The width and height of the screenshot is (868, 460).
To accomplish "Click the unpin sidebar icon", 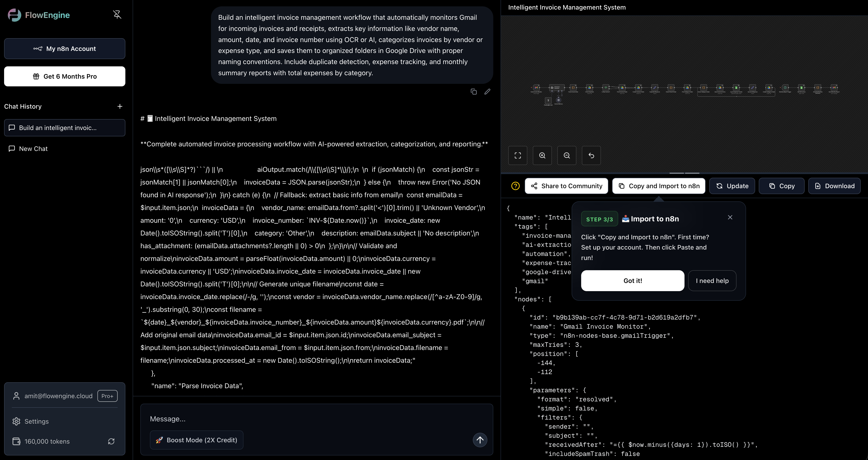I will pos(117,15).
